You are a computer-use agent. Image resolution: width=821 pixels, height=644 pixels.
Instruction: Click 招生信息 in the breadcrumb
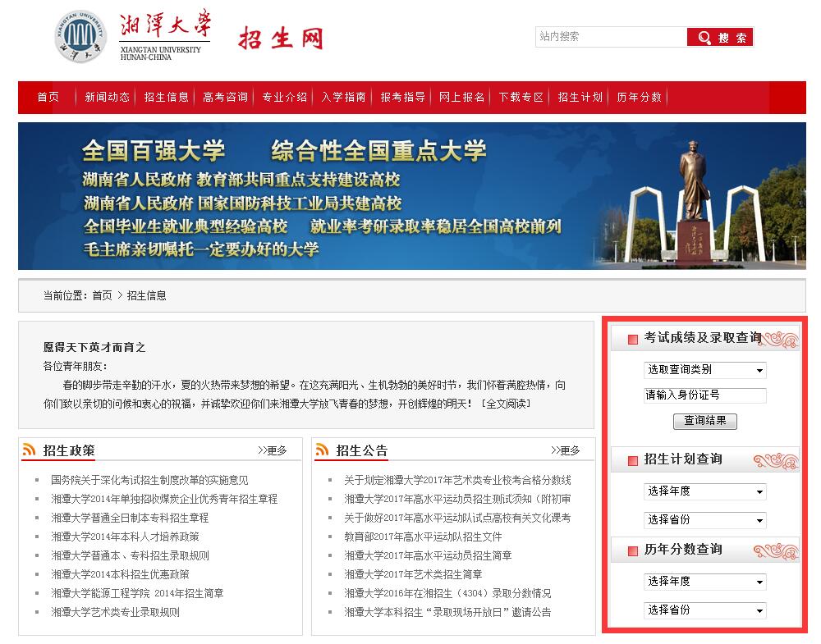(x=147, y=295)
